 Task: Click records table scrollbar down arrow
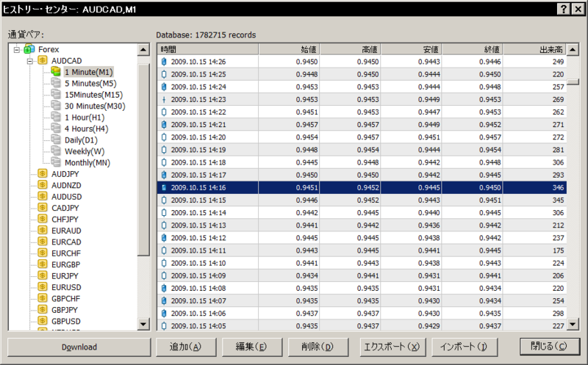(573, 324)
